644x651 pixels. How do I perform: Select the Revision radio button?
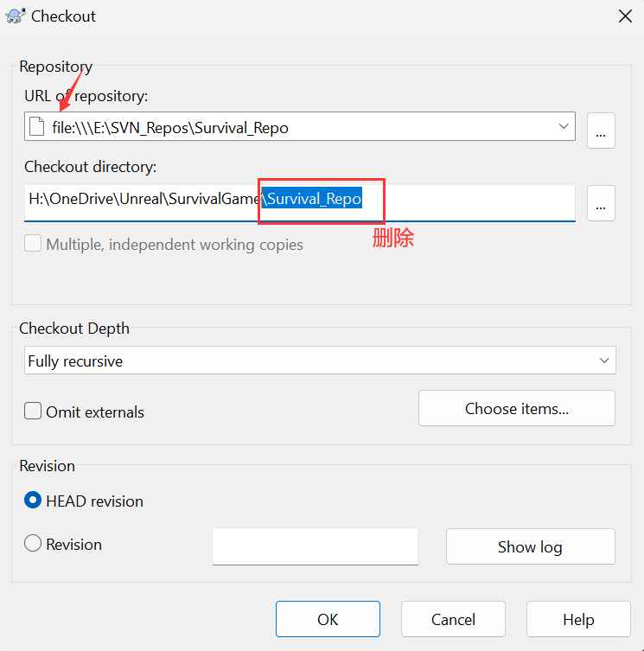click(x=33, y=544)
